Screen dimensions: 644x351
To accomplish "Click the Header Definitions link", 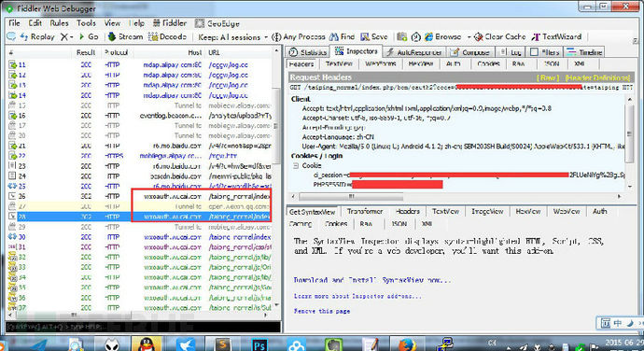I will coord(597,77).
